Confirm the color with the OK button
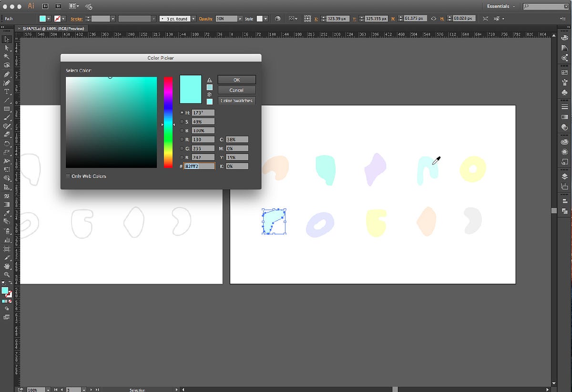The width and height of the screenshot is (572, 392). pos(236,80)
